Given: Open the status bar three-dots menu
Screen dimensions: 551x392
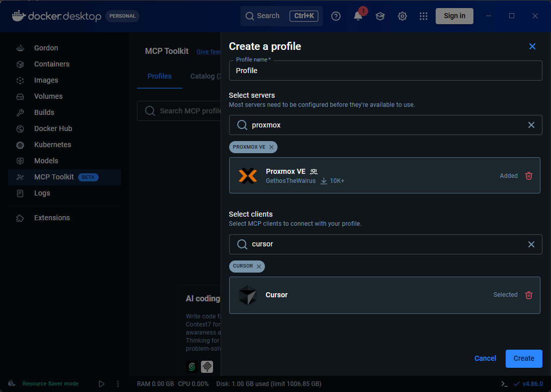Looking at the screenshot, I should coord(118,384).
